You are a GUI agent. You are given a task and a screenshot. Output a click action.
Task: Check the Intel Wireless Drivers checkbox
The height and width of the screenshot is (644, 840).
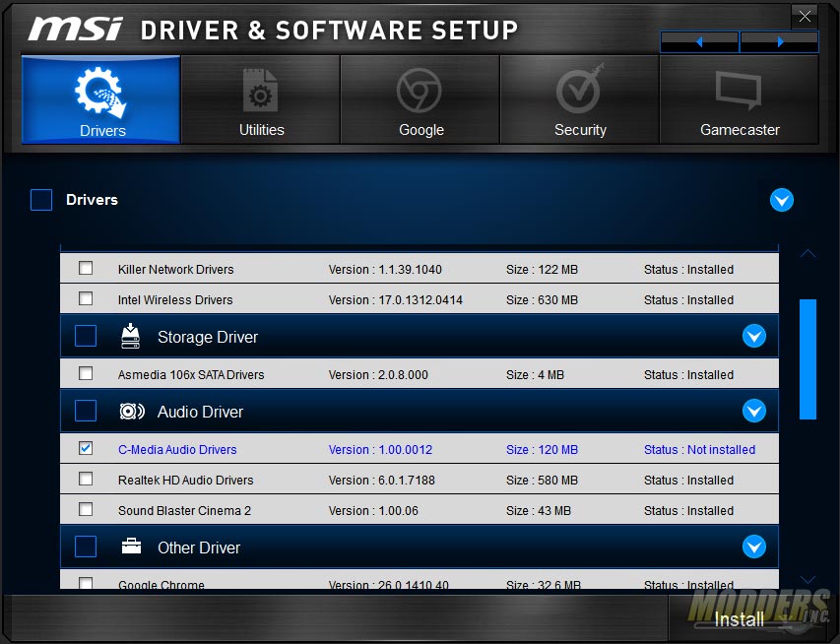[x=86, y=298]
